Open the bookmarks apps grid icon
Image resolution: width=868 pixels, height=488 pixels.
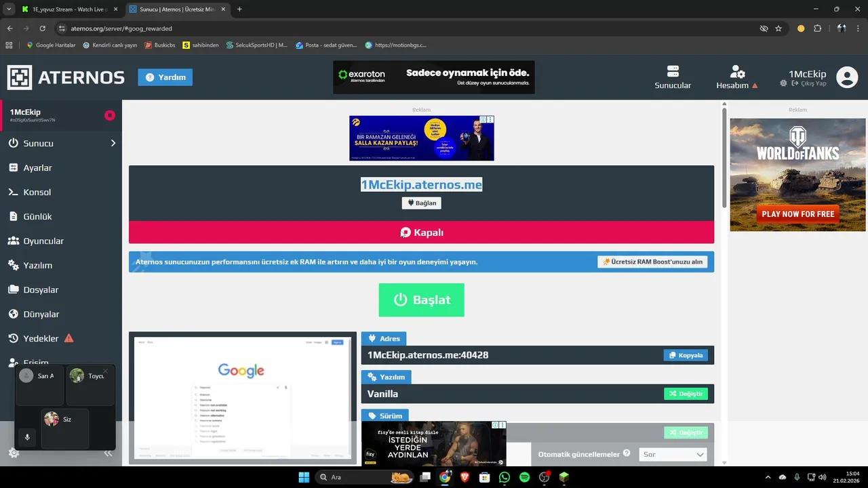click(9, 45)
